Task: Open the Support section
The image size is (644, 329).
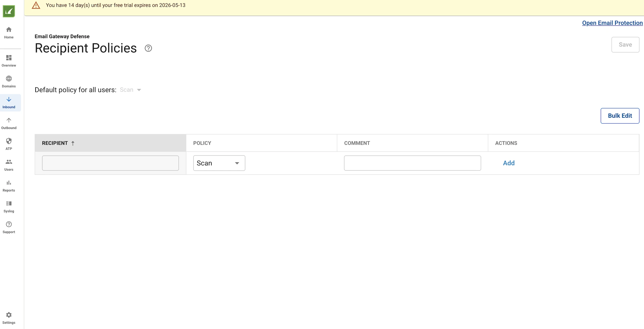Action: (x=9, y=228)
